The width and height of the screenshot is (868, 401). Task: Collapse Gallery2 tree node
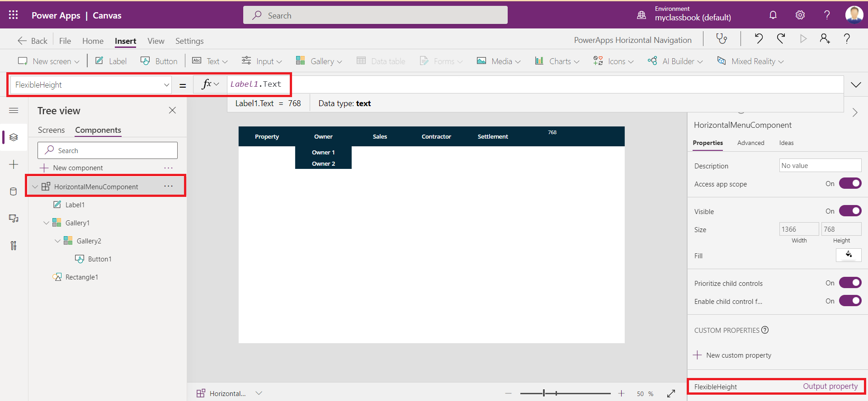[x=57, y=241]
